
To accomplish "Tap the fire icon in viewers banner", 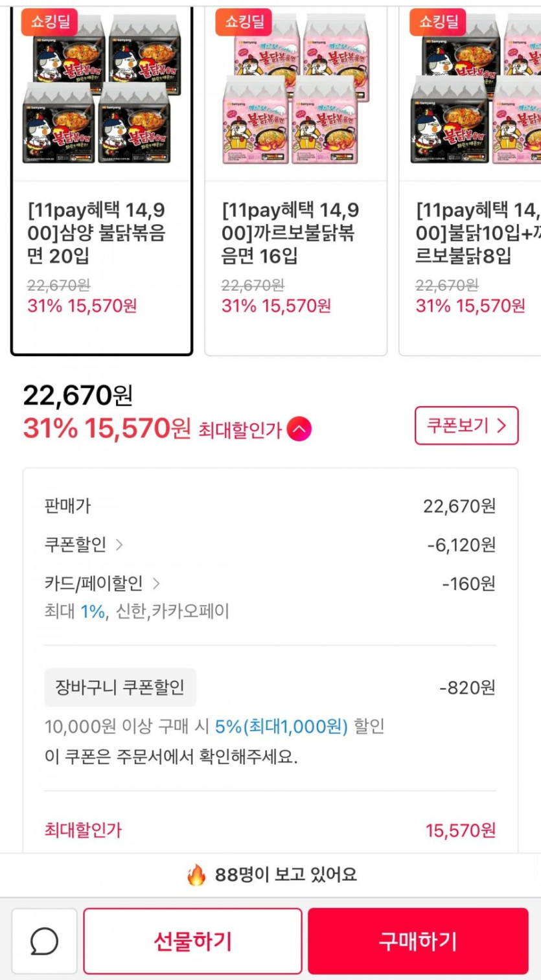I will (x=196, y=875).
